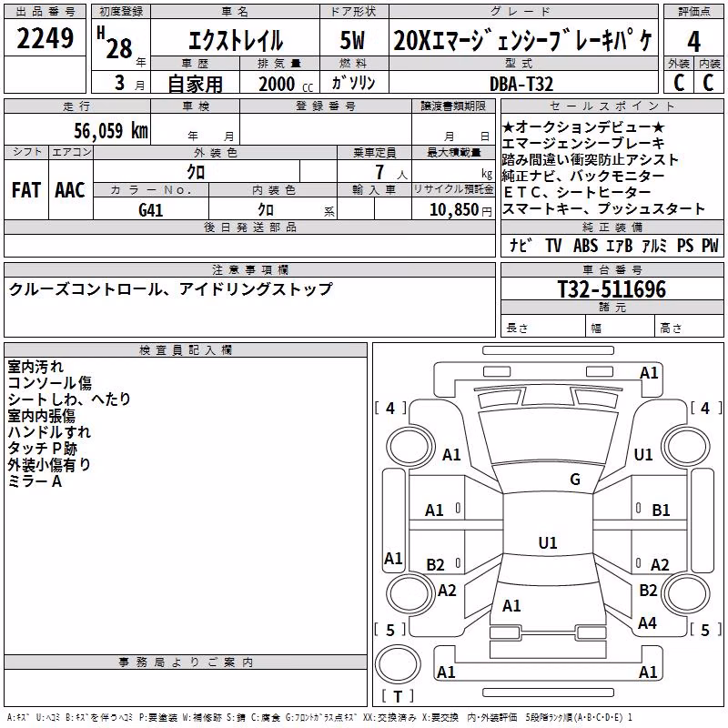
Task: Click the B1 mark on the door
Action: 661,511
